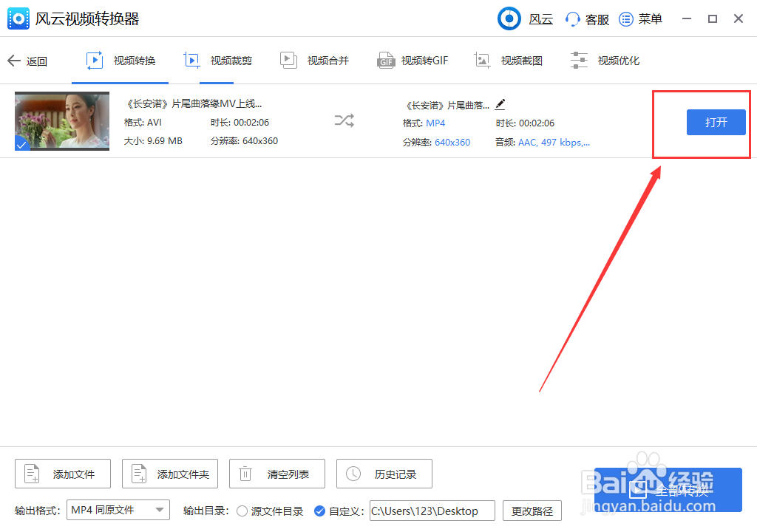Click the 打开 button
Image resolution: width=757 pixels, height=532 pixels.
716,122
